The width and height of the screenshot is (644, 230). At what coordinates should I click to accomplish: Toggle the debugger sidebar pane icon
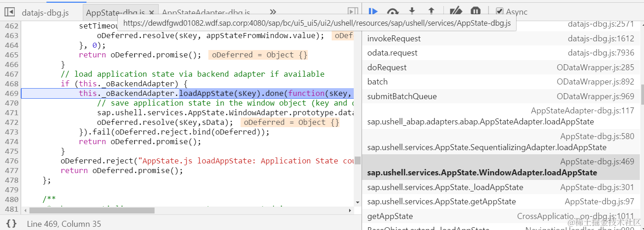point(352,12)
